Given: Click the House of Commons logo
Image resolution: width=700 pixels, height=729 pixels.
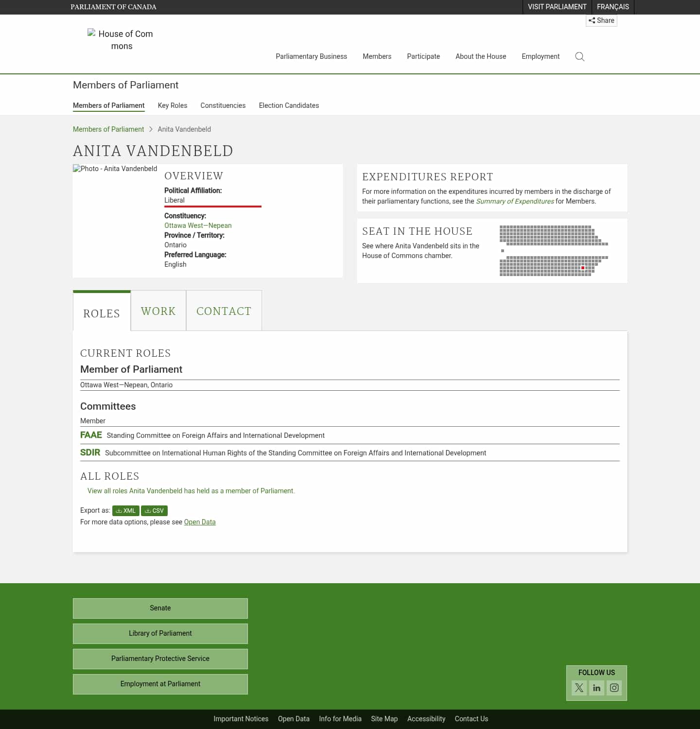Looking at the screenshot, I should (121, 40).
